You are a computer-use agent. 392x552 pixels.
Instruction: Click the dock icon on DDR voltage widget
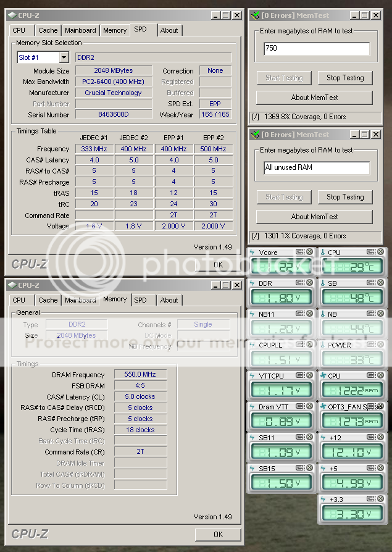coord(300,283)
